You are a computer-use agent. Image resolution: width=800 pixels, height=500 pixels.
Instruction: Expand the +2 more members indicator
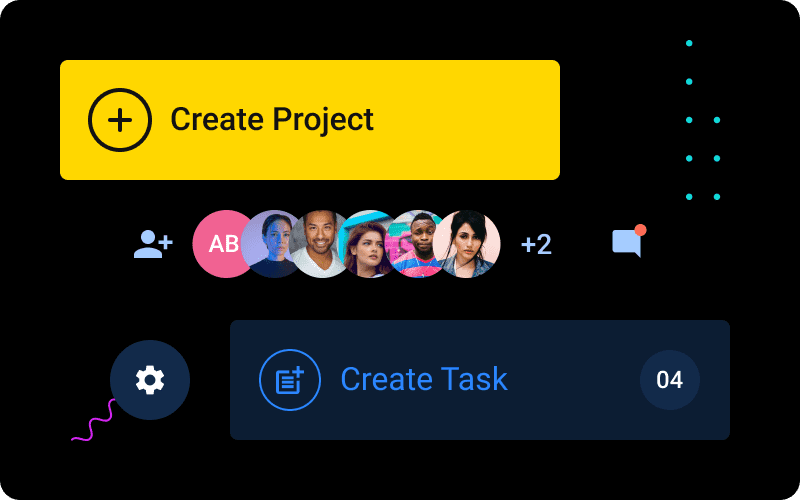pos(536,244)
